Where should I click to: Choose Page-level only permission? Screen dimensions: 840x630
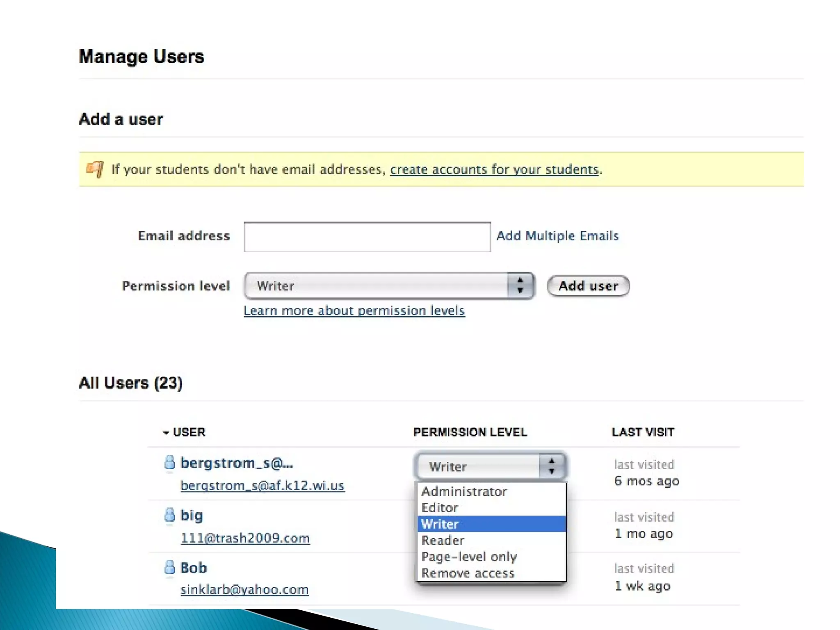click(x=469, y=557)
